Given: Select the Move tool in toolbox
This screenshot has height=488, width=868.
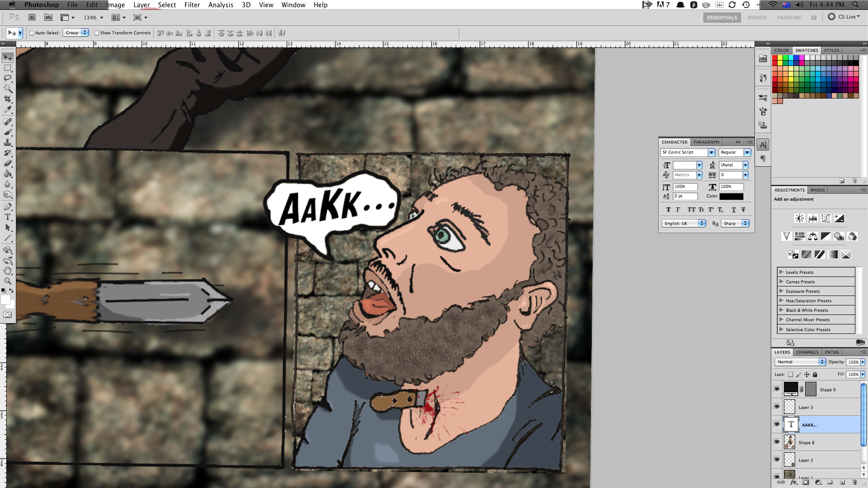Looking at the screenshot, I should 8,57.
